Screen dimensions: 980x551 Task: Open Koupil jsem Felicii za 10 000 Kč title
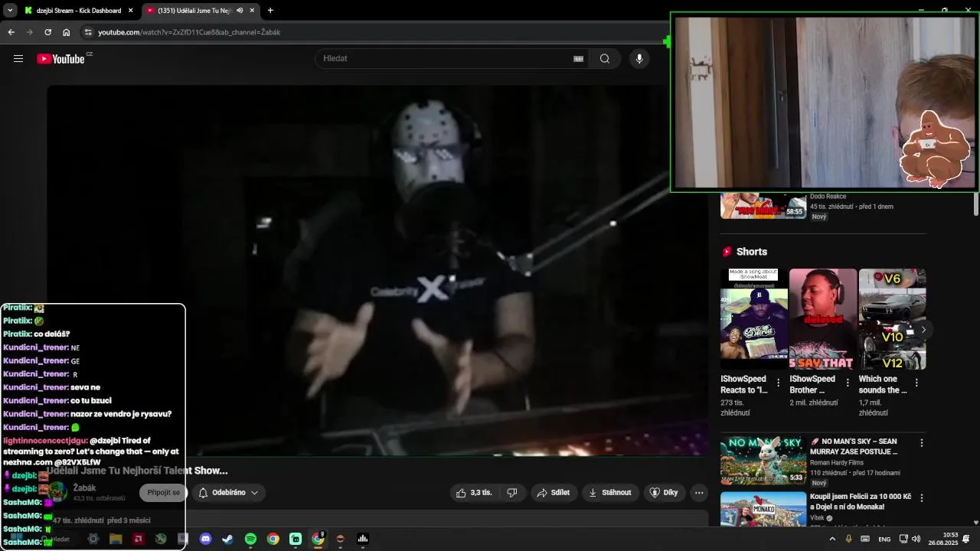[x=861, y=501]
